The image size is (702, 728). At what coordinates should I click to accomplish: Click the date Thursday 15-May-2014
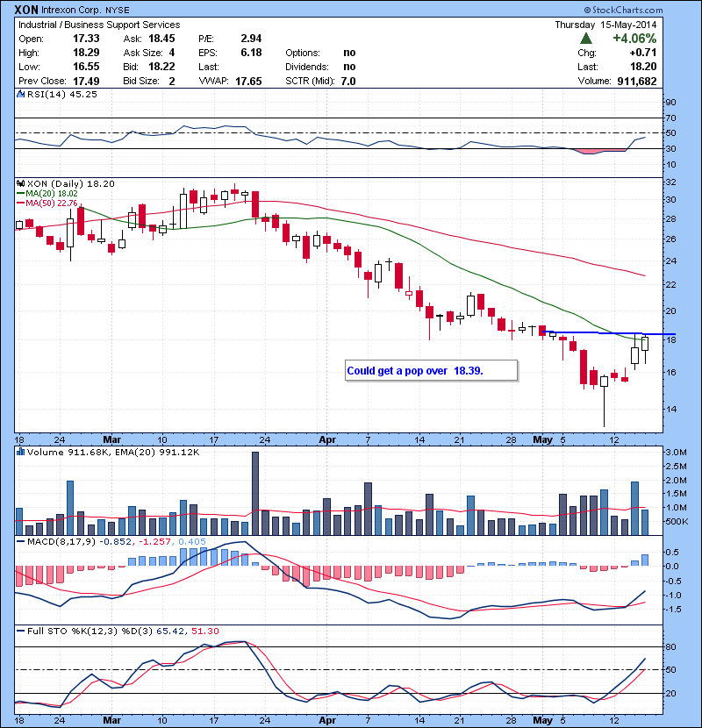coord(605,25)
